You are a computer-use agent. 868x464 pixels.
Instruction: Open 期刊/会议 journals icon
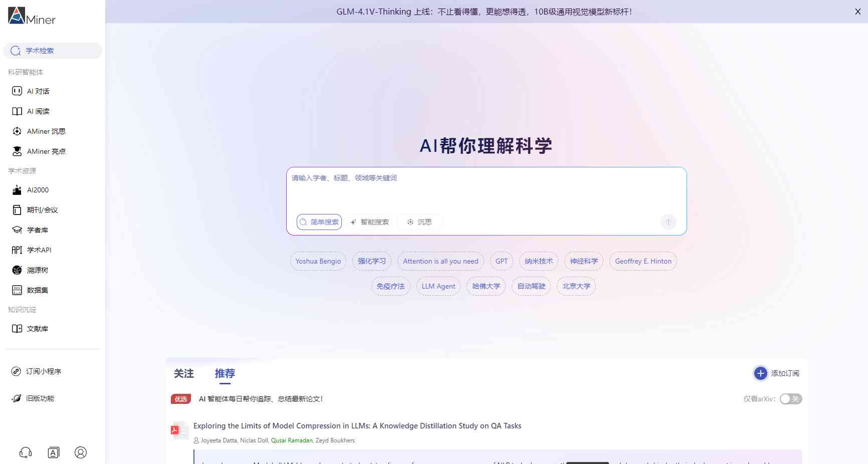click(x=17, y=210)
